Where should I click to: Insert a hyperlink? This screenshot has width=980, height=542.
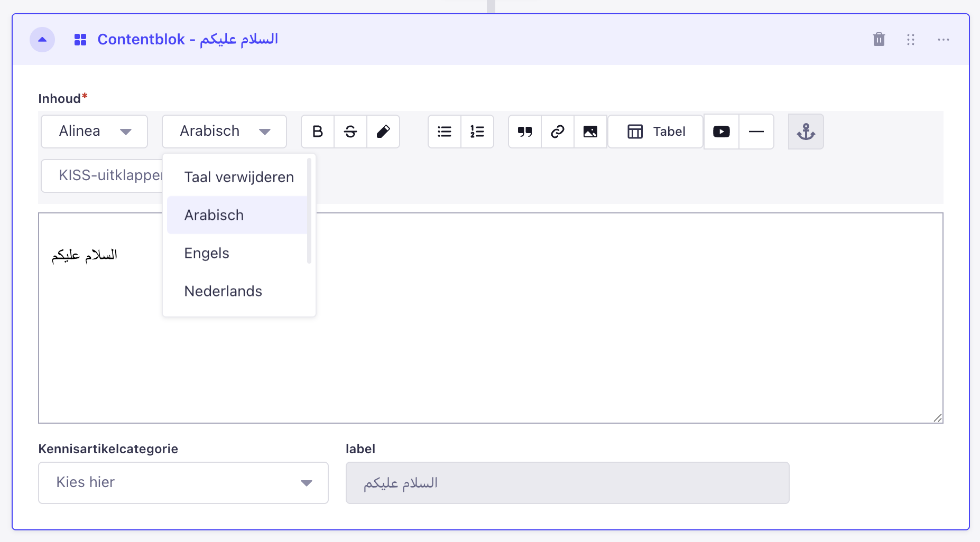(x=558, y=132)
